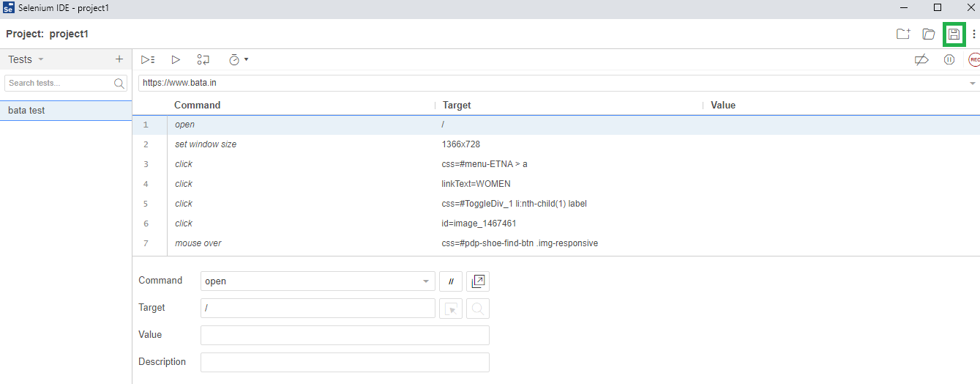The height and width of the screenshot is (384, 980).
Task: Open an existing project folder icon
Action: click(x=929, y=34)
